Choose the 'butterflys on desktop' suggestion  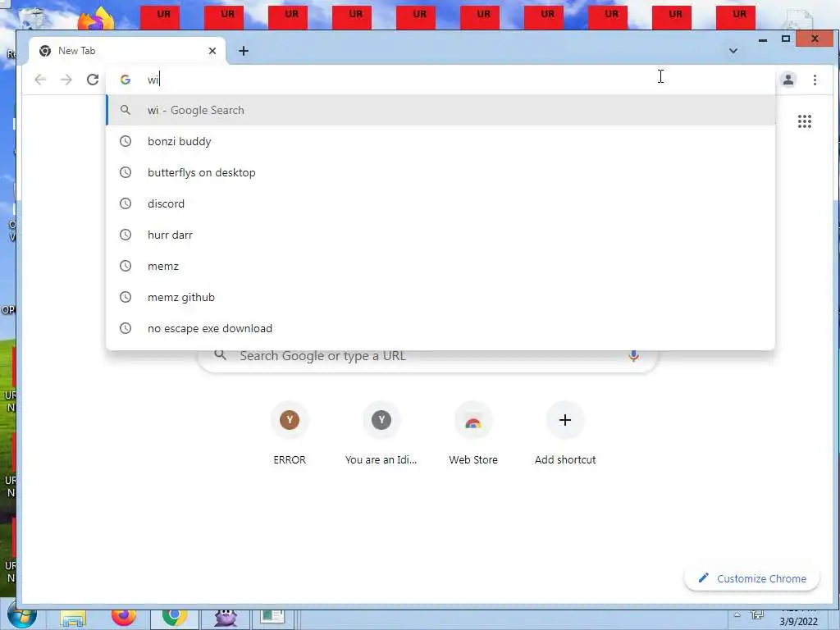pyautogui.click(x=441, y=172)
